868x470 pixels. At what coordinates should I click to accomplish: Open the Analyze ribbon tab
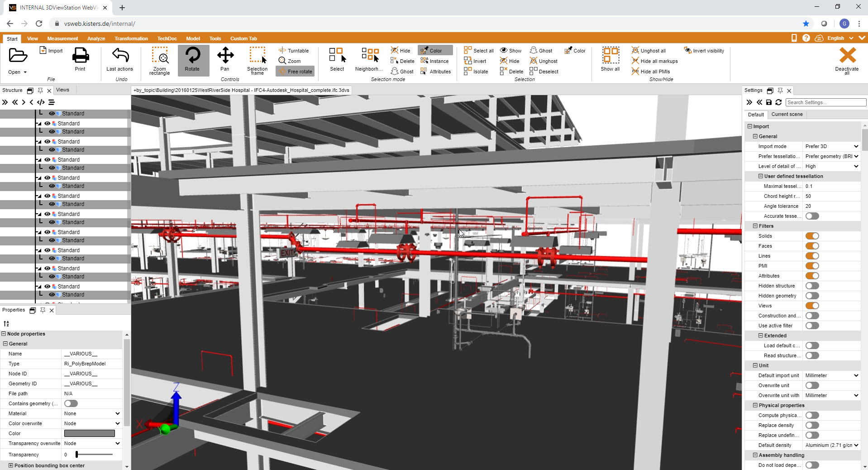click(x=96, y=38)
